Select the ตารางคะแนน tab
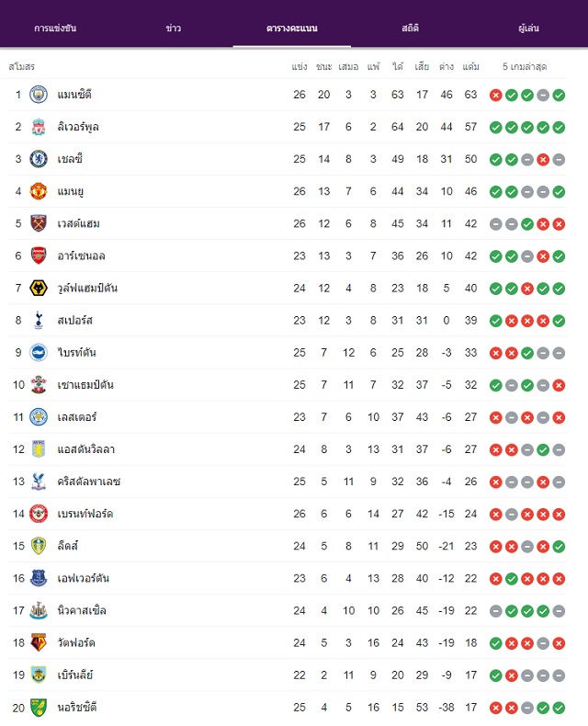 point(291,28)
